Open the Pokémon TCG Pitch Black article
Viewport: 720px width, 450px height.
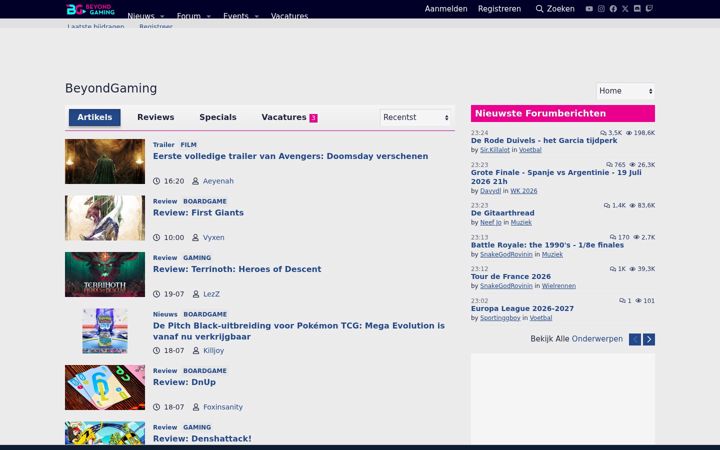[298, 331]
